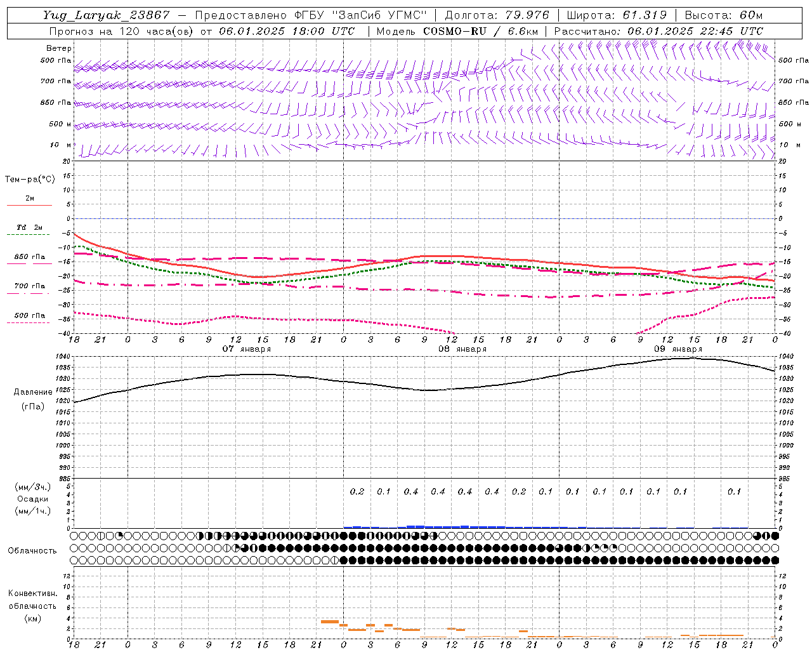
Task: Click the (мм/3ч.) precipitation unit label
Action: pyautogui.click(x=33, y=487)
